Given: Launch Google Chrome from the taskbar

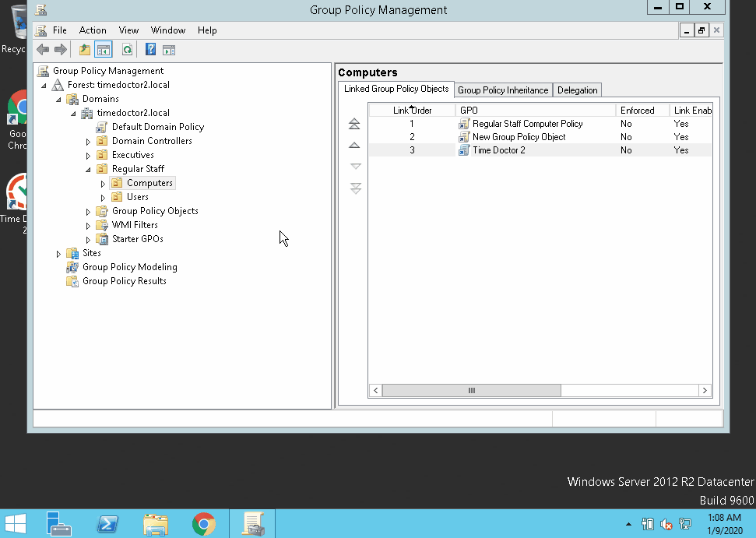Looking at the screenshot, I should [x=205, y=524].
